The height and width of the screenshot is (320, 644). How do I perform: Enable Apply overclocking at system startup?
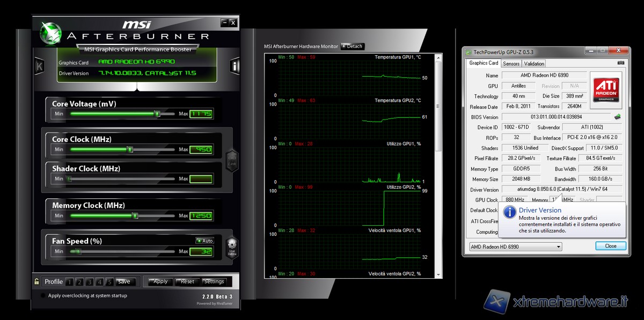click(x=43, y=295)
